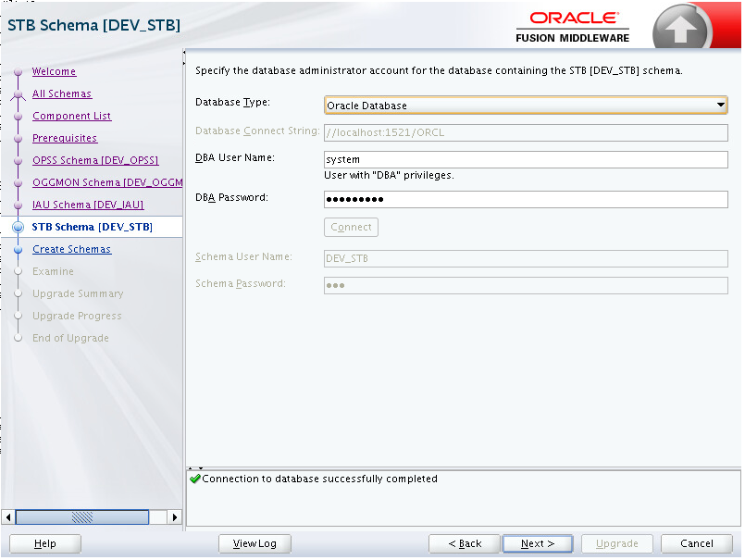The image size is (745, 560).
Task: Focus the DBA Password field
Action: coord(526,200)
